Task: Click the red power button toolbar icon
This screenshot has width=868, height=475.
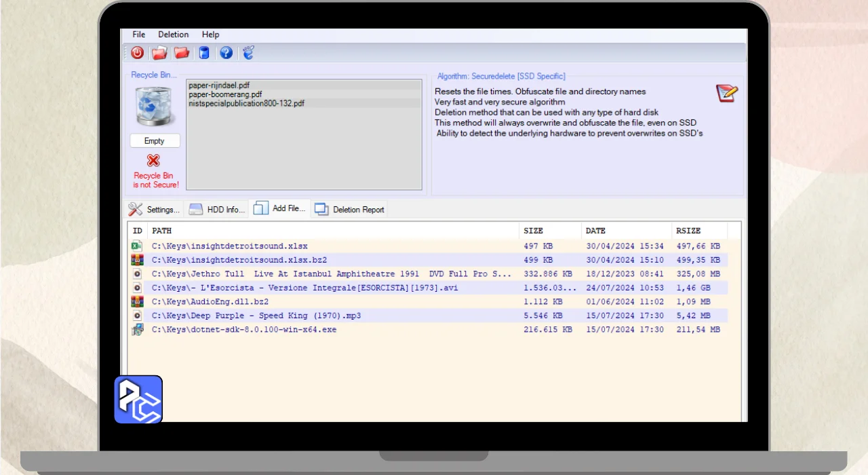Action: [138, 53]
